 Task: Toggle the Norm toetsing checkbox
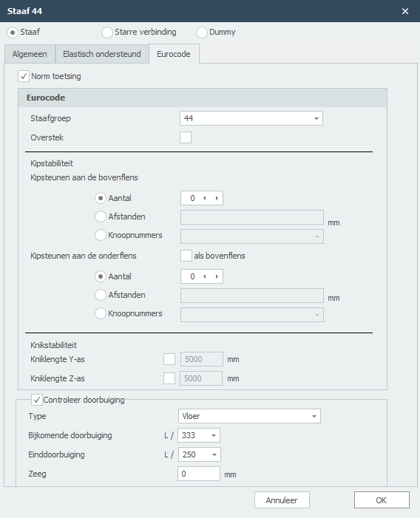[24, 76]
